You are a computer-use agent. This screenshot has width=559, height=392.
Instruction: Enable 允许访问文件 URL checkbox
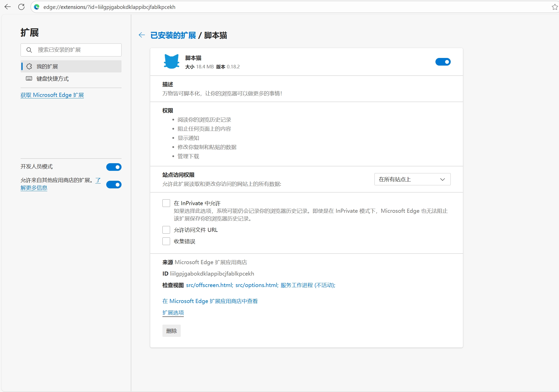166,230
